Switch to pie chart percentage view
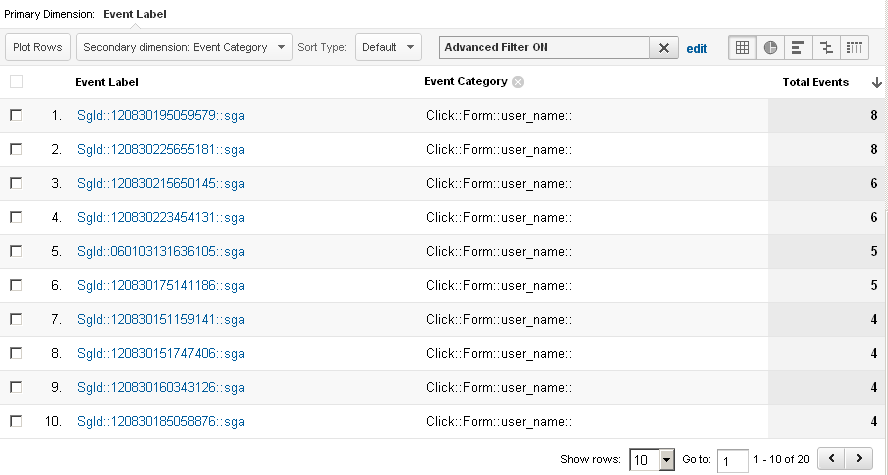Viewport: 888px width, 475px height. 770,47
